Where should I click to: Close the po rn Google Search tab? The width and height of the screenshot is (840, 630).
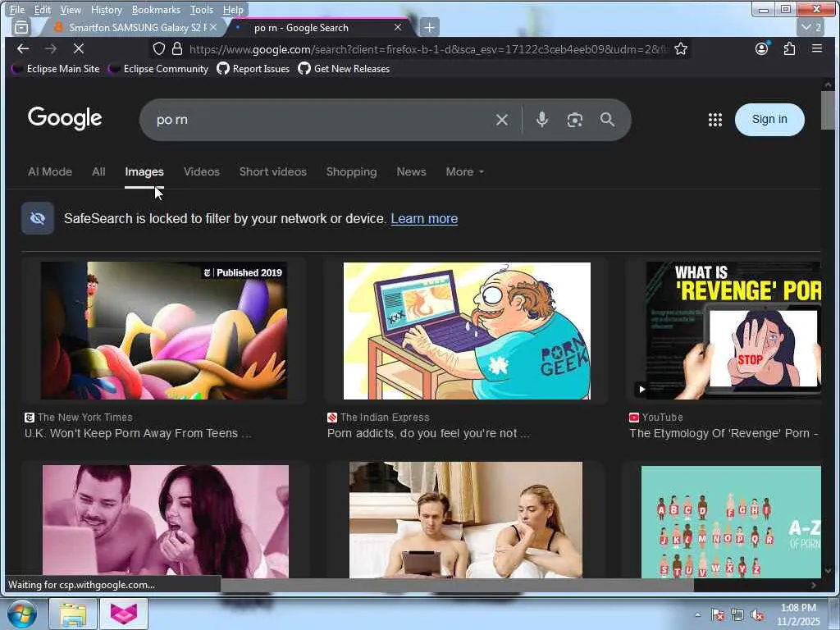click(x=398, y=27)
